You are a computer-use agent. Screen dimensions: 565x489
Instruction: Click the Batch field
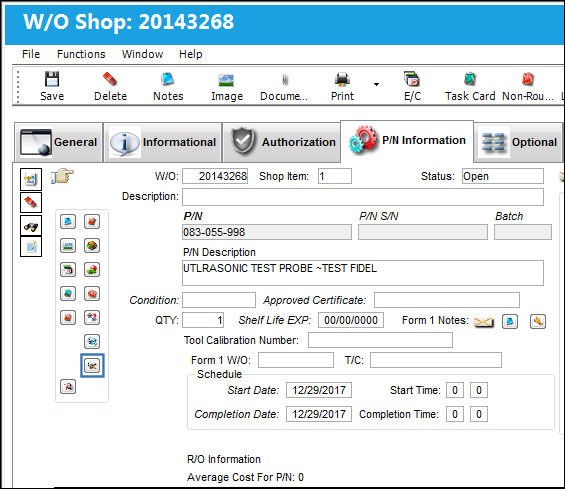523,232
